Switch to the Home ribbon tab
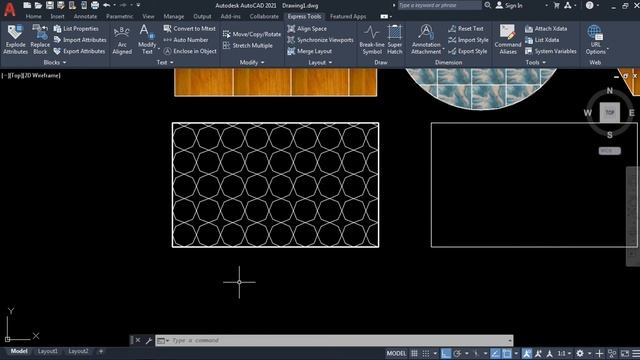Image resolution: width=640 pixels, height=360 pixels. coord(33,17)
